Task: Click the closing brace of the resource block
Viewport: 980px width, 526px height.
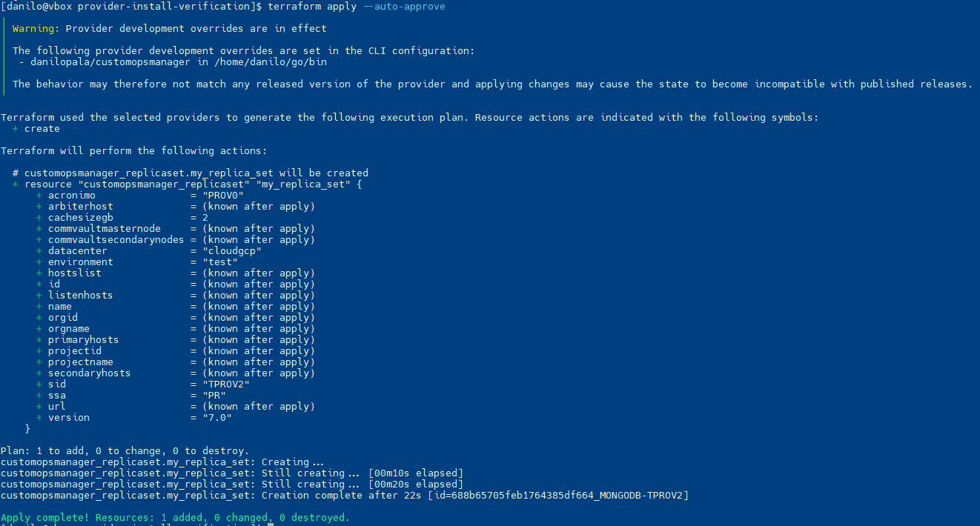Action: [27, 428]
